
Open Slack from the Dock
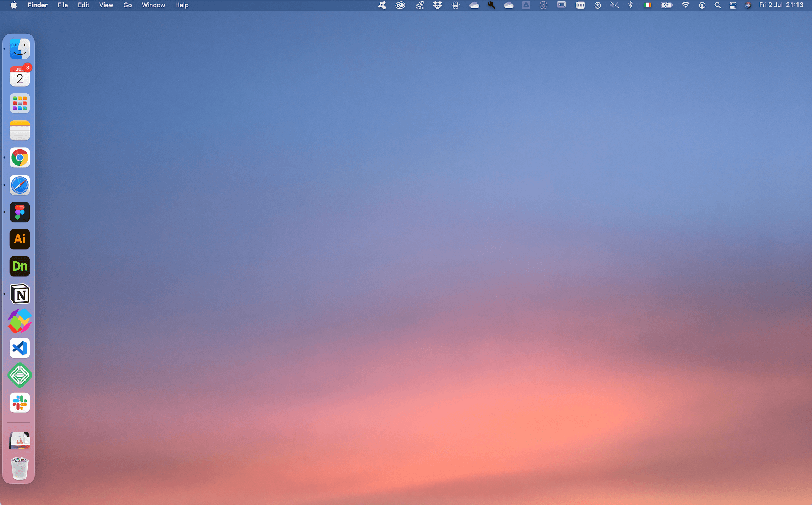pyautogui.click(x=20, y=403)
